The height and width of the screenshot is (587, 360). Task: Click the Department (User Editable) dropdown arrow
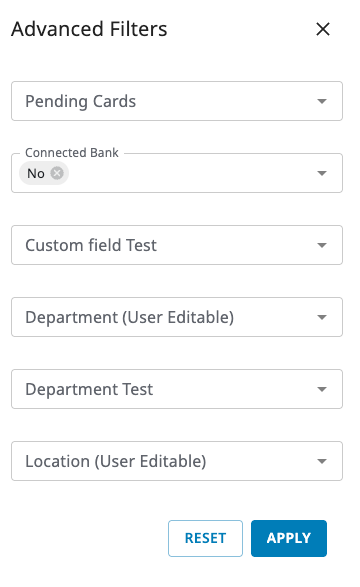pos(322,317)
